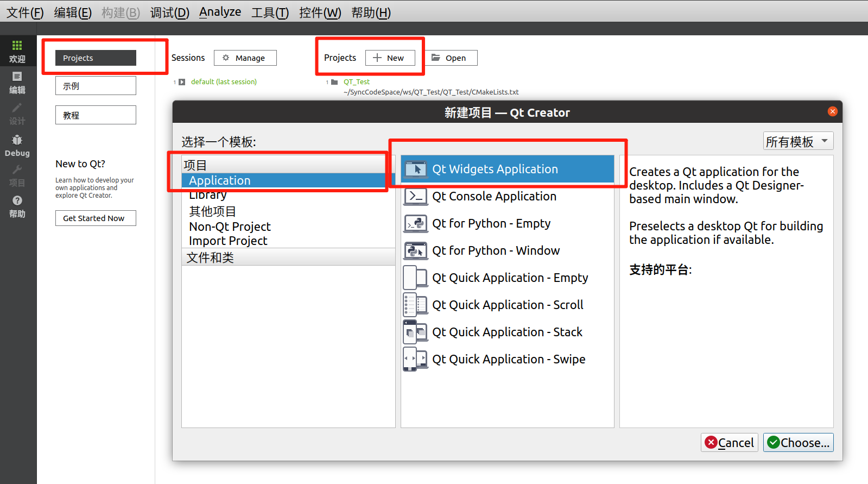Click the Manage sessions button
Viewport: 868px width, 484px height.
click(245, 58)
